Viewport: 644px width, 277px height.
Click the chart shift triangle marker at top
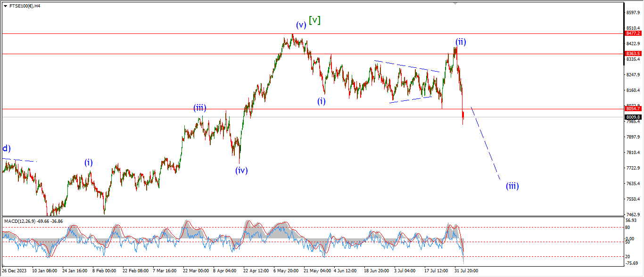pos(455,3)
